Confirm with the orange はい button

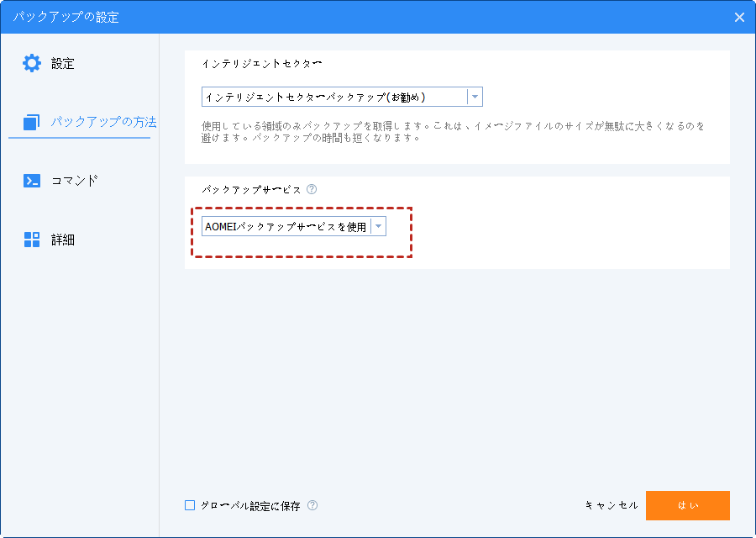point(687,506)
